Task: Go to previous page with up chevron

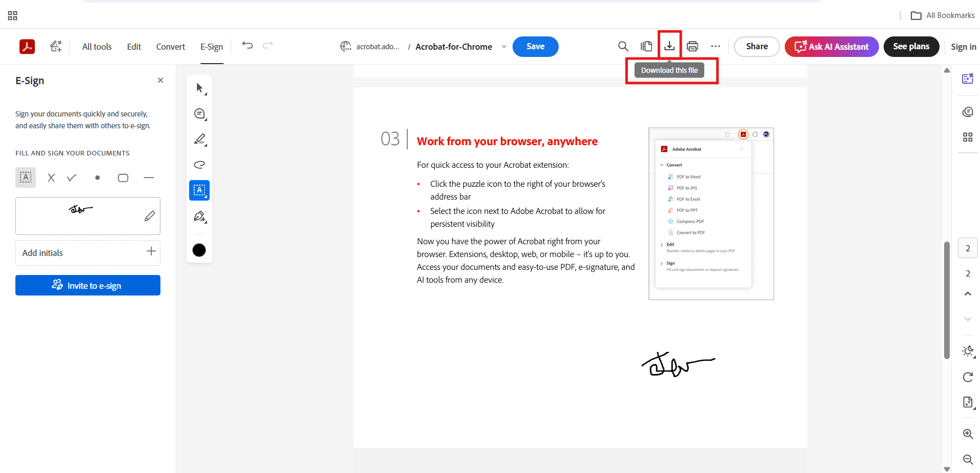Action: (968, 294)
